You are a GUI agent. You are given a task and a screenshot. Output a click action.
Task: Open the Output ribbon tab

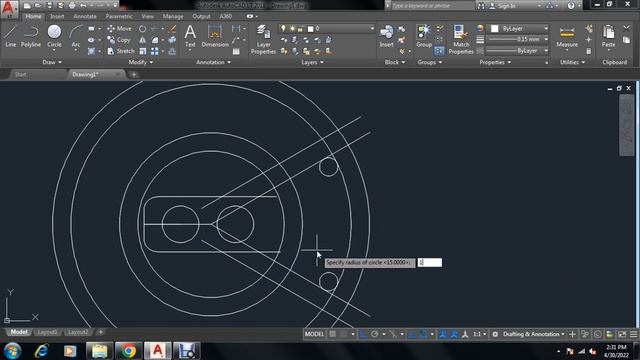(x=201, y=16)
